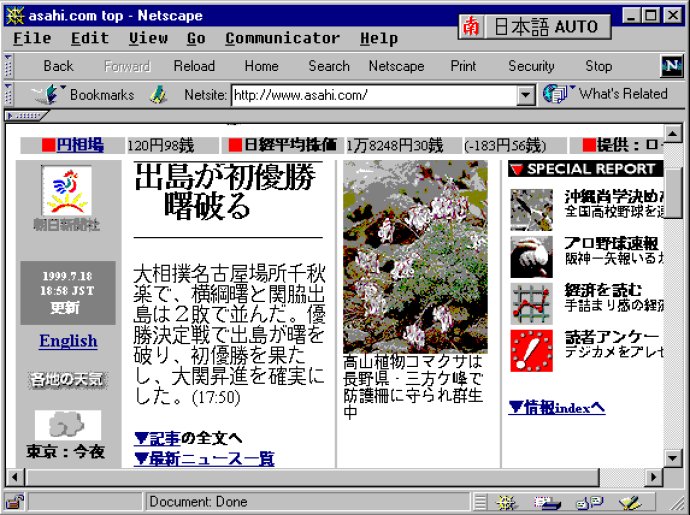Click the Netsite URL field

374,95
